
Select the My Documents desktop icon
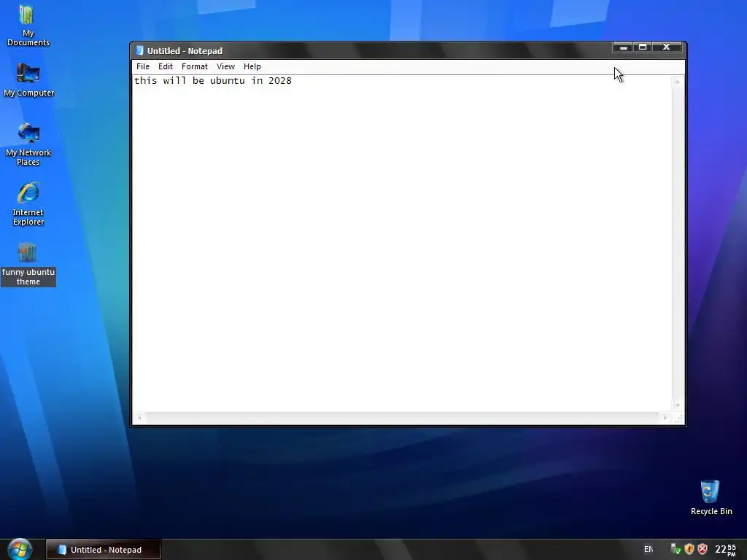[x=28, y=26]
